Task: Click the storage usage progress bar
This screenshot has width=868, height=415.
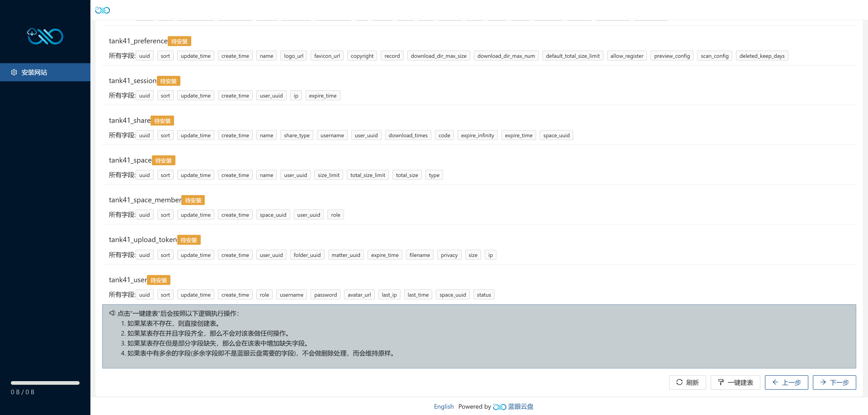Action: pos(45,383)
